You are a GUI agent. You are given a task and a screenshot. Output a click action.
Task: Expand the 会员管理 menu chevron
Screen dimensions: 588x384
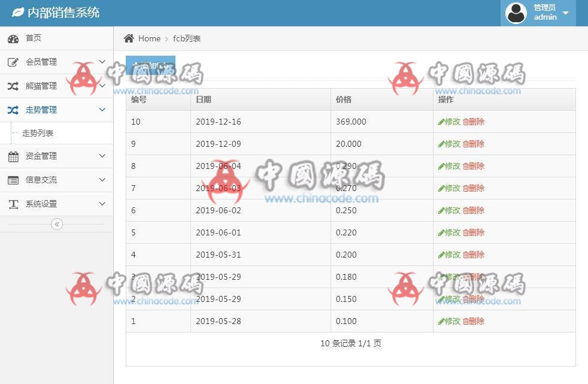point(102,62)
